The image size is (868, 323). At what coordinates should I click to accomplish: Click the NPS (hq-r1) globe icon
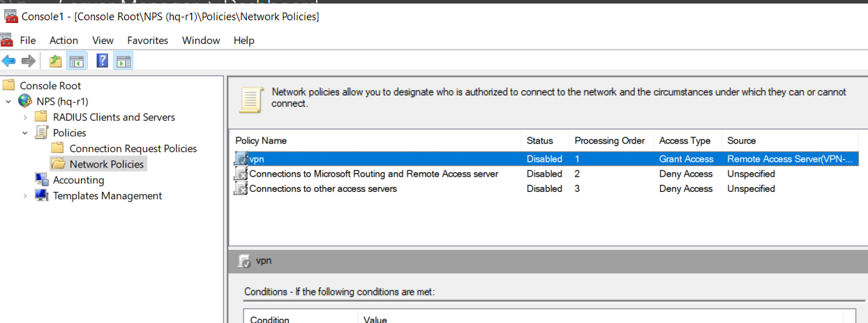(25, 101)
